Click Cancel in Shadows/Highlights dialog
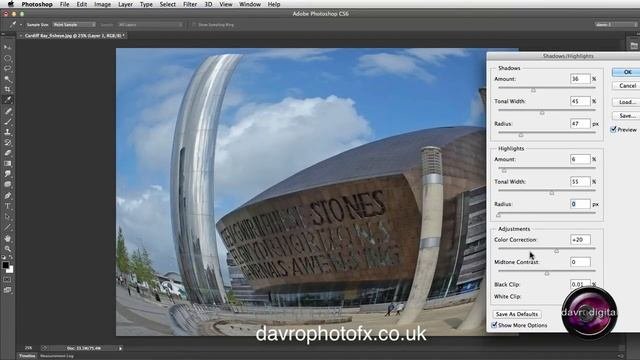 click(x=627, y=86)
